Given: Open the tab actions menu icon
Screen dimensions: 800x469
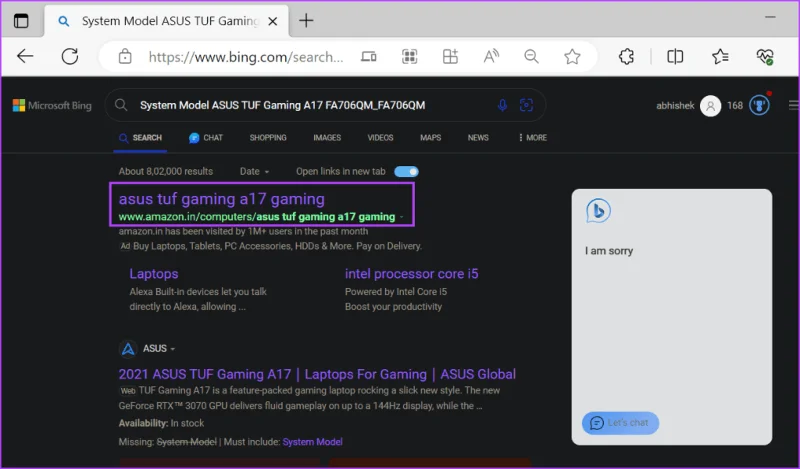Looking at the screenshot, I should pyautogui.click(x=21, y=21).
